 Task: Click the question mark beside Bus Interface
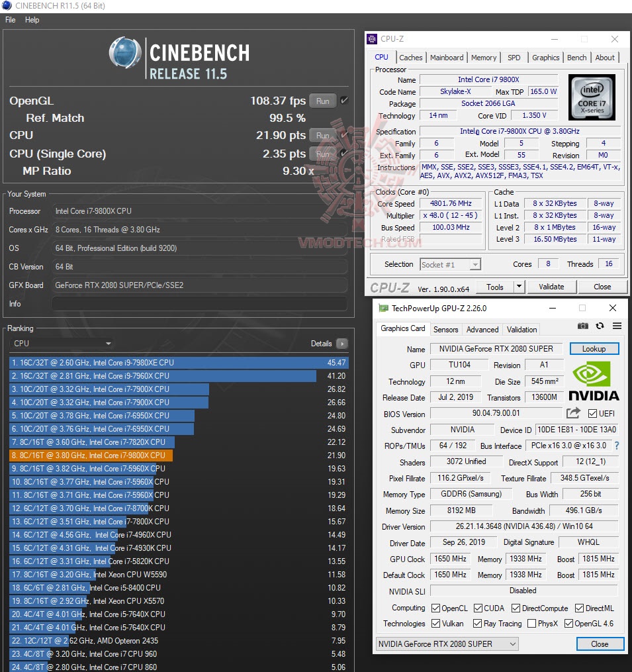pos(617,446)
